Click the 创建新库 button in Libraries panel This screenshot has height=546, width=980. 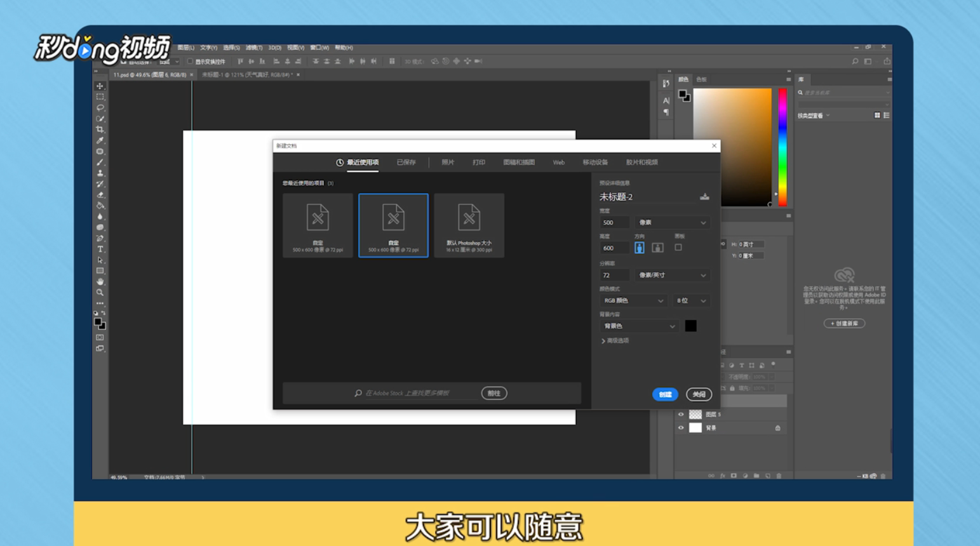[x=844, y=324]
